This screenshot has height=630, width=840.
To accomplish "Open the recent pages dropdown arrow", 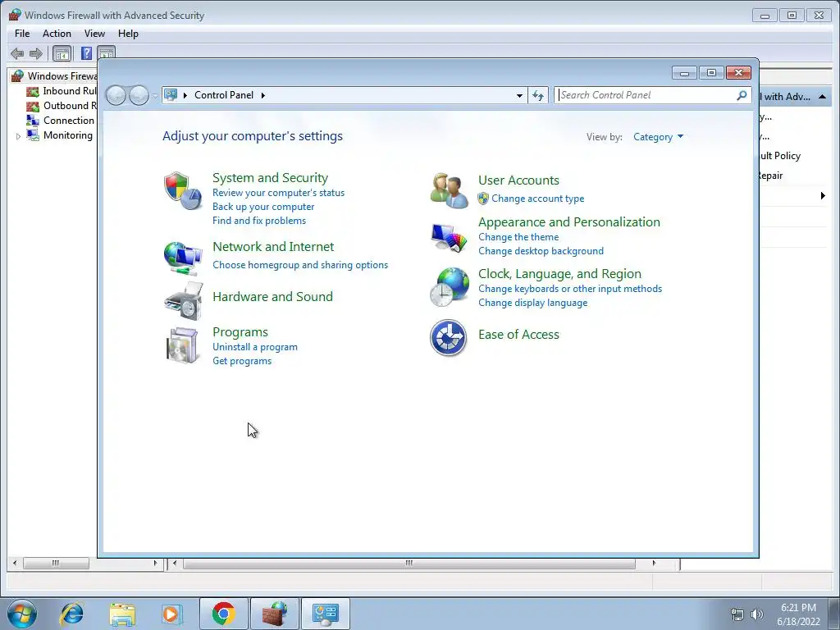I will click(155, 96).
